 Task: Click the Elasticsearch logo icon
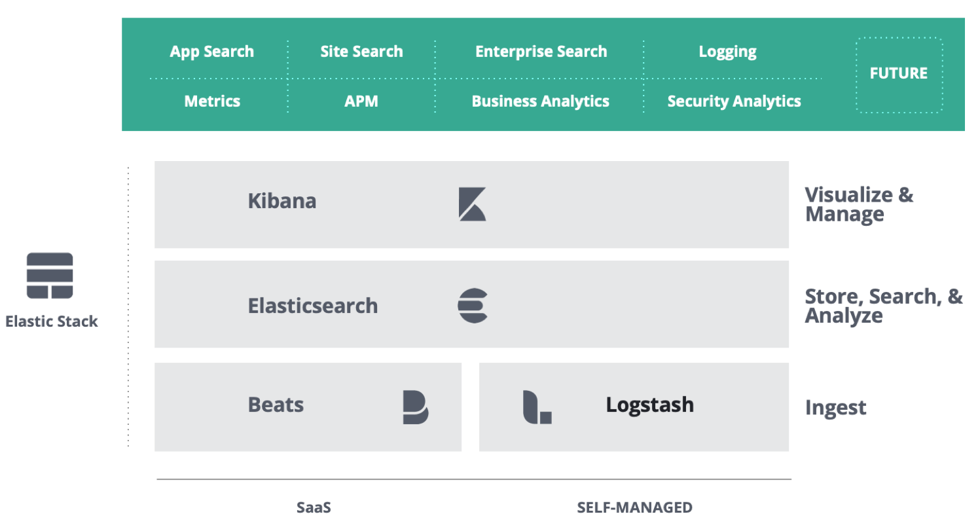pos(473,305)
